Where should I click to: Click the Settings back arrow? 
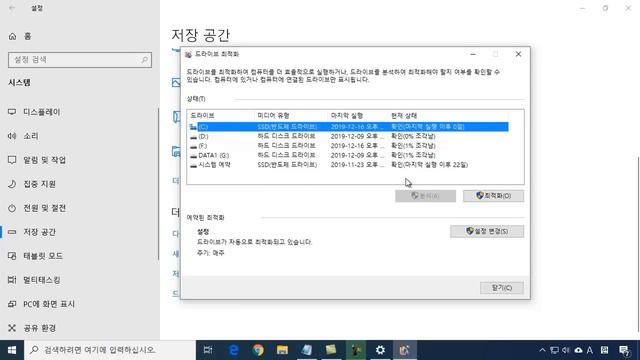[x=12, y=8]
